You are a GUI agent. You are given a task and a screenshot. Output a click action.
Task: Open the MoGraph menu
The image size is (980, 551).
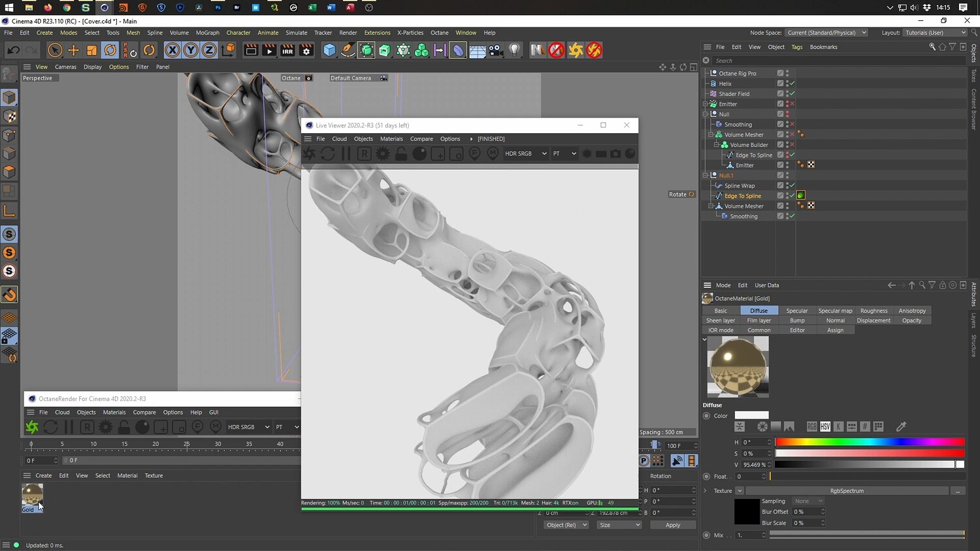coord(208,33)
